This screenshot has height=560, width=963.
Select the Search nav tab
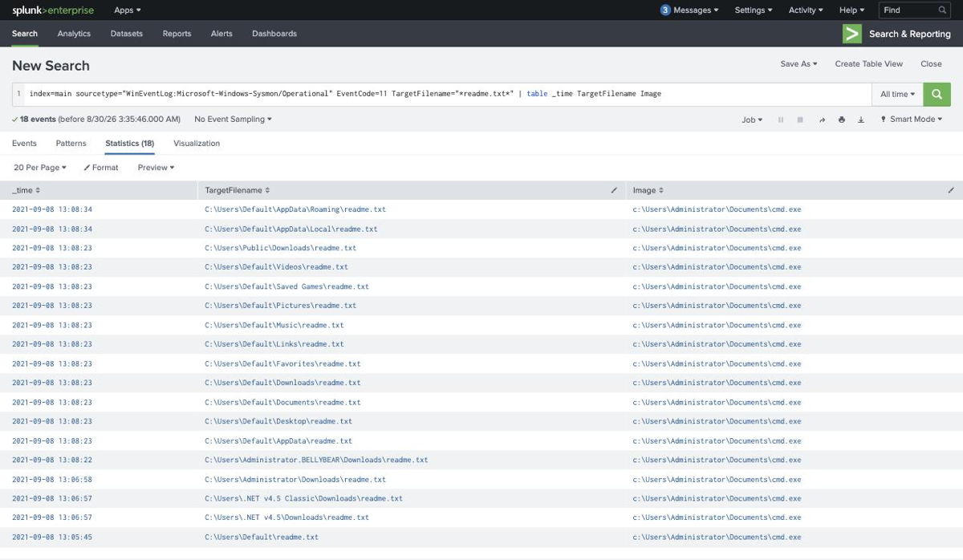coord(25,34)
